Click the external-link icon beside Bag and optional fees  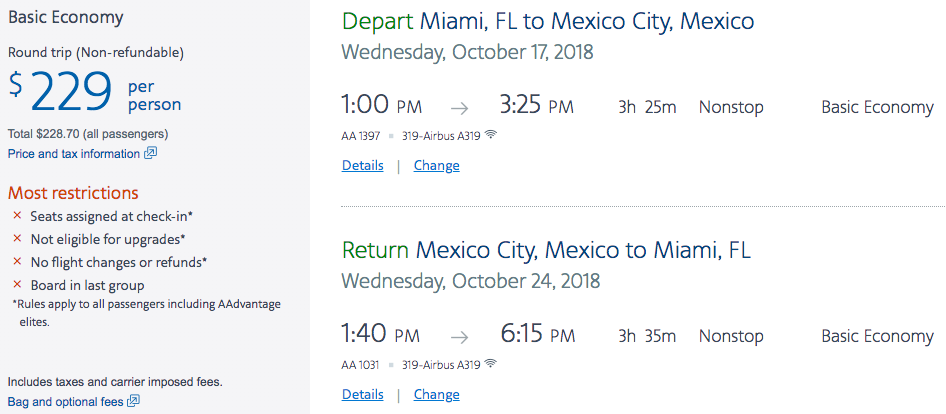[x=134, y=402]
